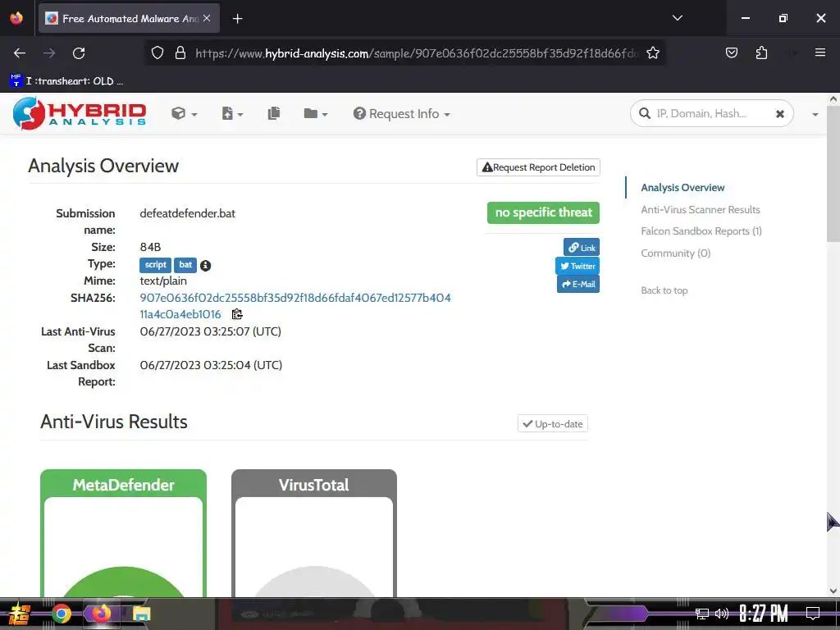The height and width of the screenshot is (630, 840).
Task: Open the dropdown arrow beside the search box
Action: coord(815,114)
